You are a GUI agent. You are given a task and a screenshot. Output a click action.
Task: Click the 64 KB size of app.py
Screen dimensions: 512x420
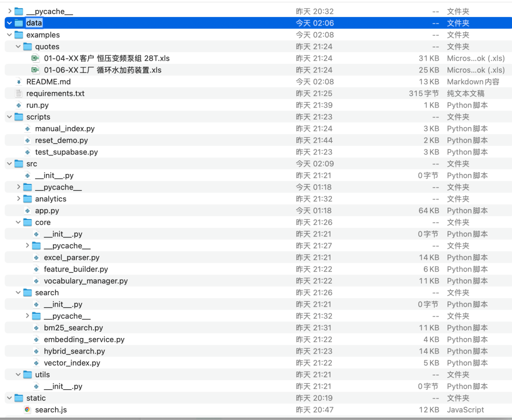[429, 210]
